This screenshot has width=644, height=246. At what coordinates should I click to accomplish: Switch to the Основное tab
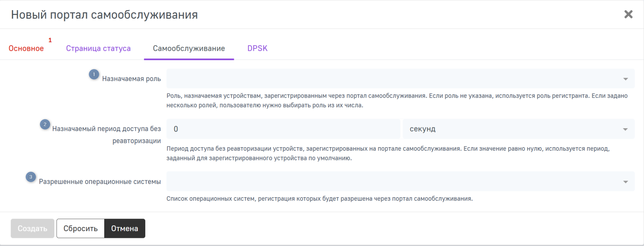click(x=26, y=48)
